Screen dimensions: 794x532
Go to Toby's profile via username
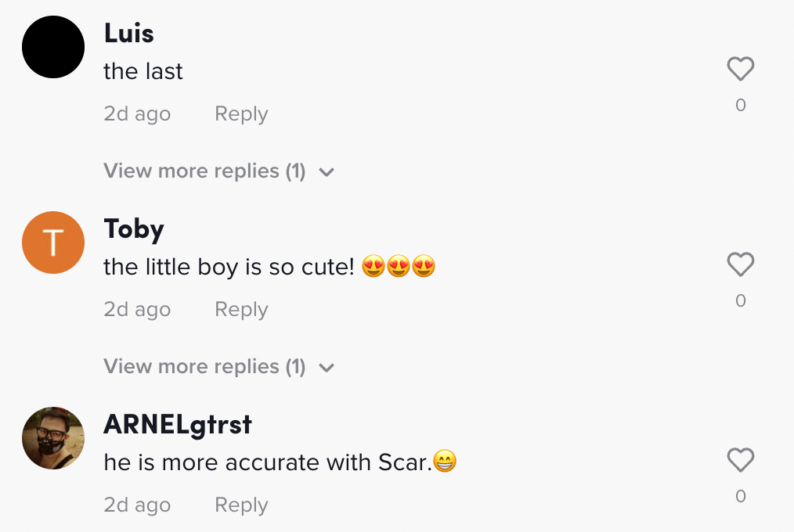click(134, 229)
